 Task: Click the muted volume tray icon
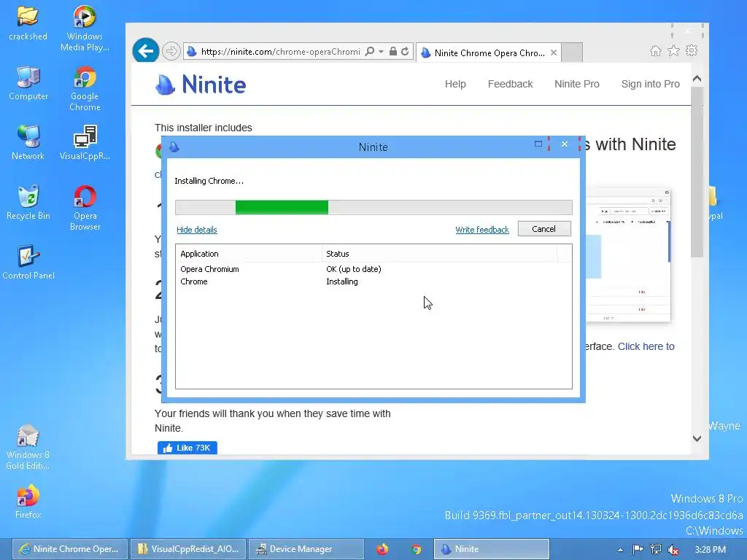pyautogui.click(x=673, y=550)
